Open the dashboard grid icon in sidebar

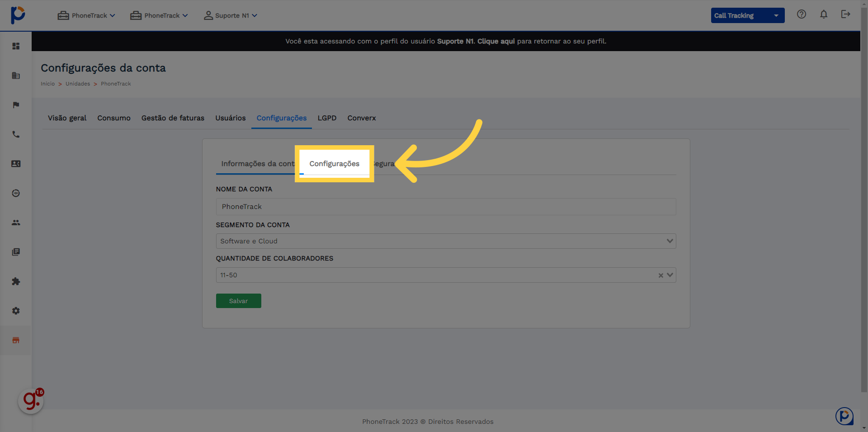(x=16, y=46)
